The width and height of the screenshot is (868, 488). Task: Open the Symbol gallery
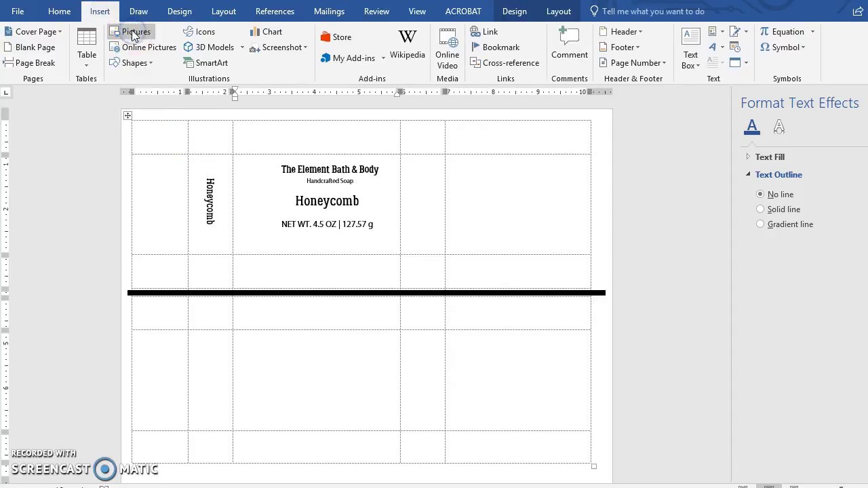pyautogui.click(x=783, y=47)
